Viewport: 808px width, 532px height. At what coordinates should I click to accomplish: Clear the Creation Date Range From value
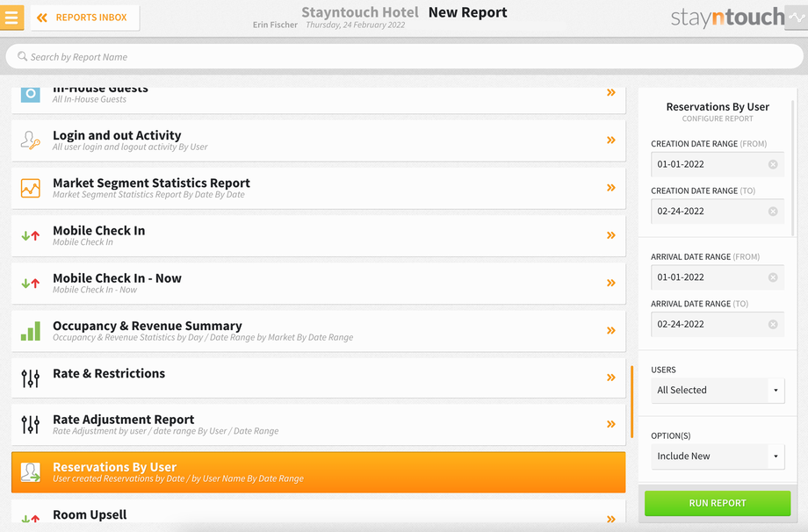[x=773, y=164]
